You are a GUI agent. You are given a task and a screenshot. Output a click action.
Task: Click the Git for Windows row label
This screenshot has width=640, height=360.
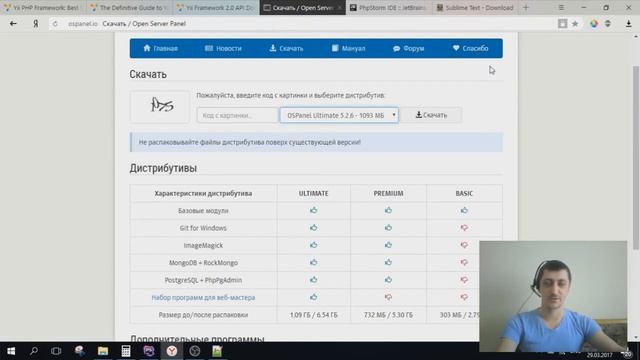tap(203, 228)
